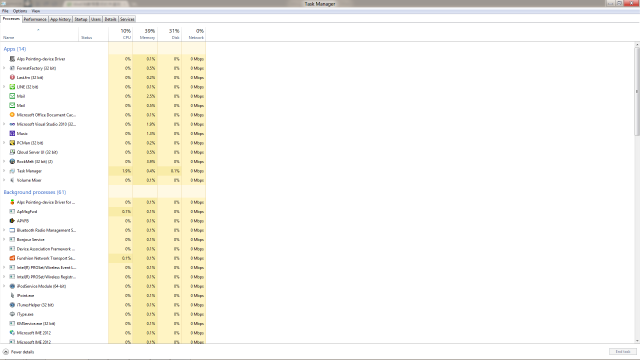Switch to the Startup tab
This screenshot has height=360, width=640.
[81, 19]
